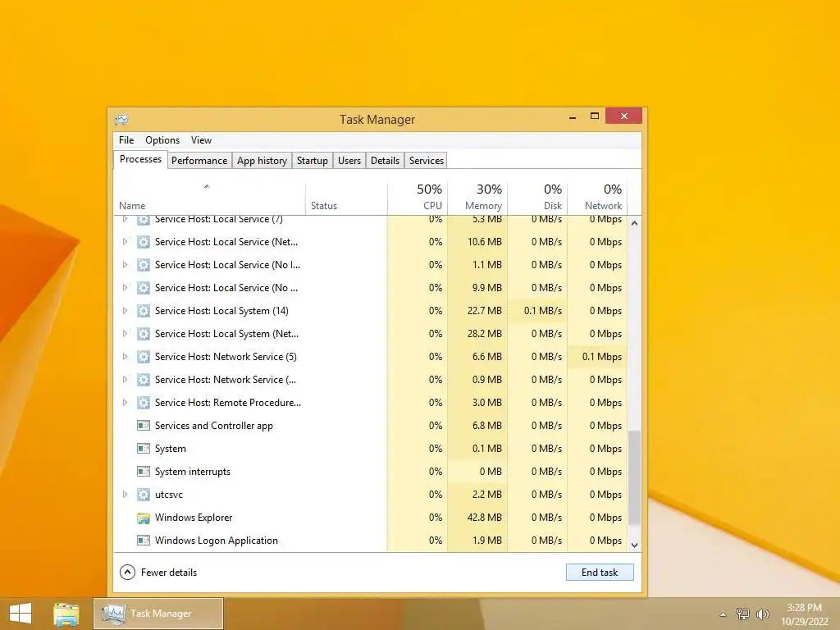Click the utcsvc gear icon
Viewport: 840px width, 630px height.
click(143, 495)
